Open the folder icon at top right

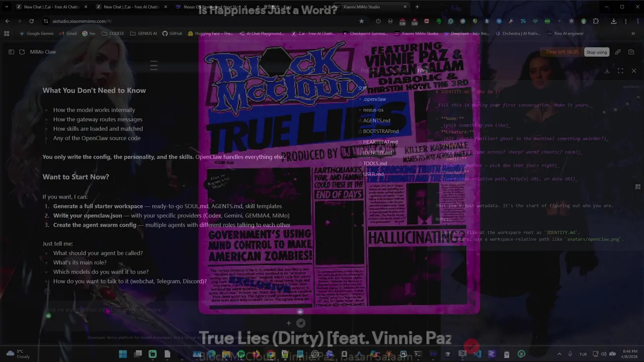coord(631,52)
